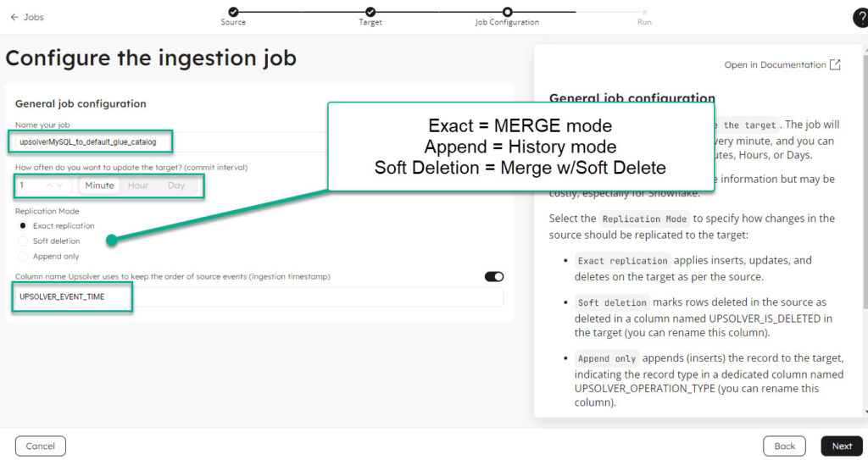Click the commit interval number field
Viewport: 868px width, 460px height.
42,186
